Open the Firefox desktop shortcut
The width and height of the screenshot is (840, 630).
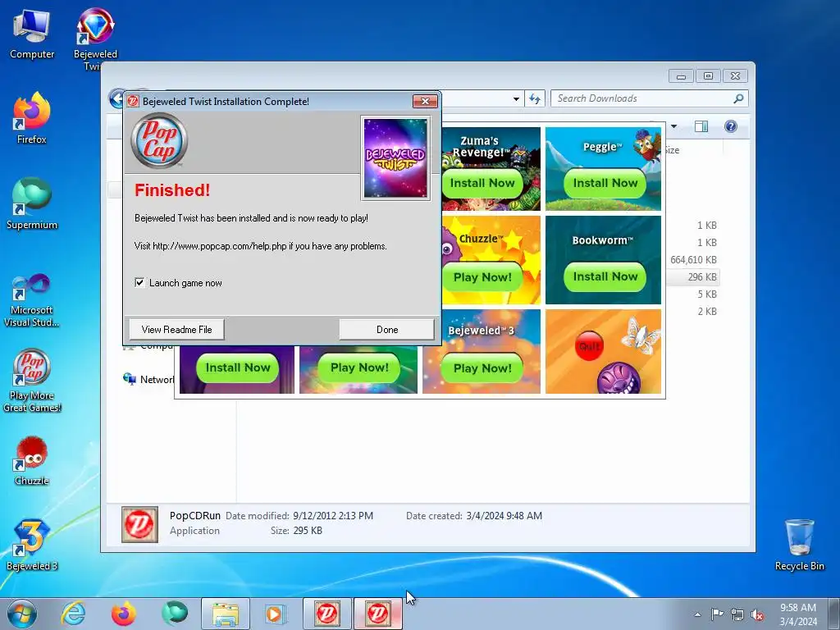pyautogui.click(x=32, y=118)
